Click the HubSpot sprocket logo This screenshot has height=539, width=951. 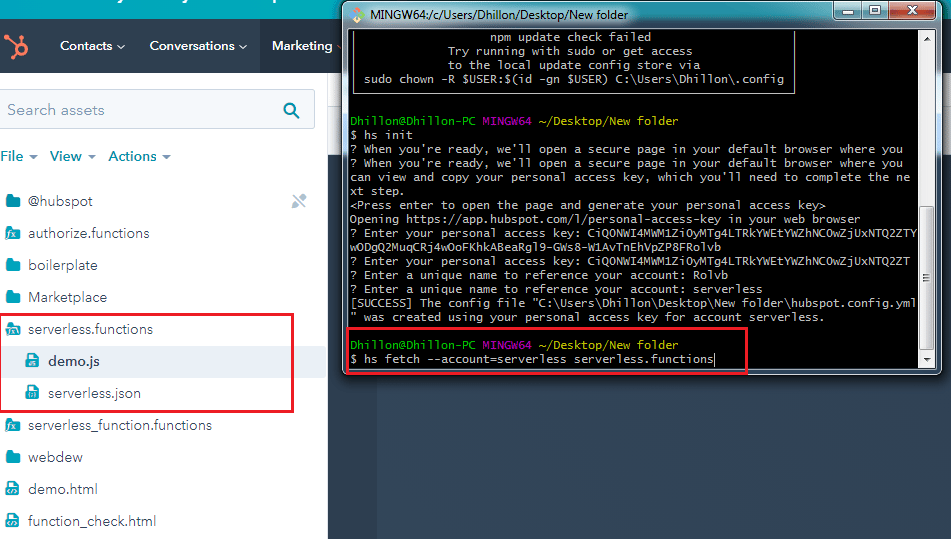point(16,46)
